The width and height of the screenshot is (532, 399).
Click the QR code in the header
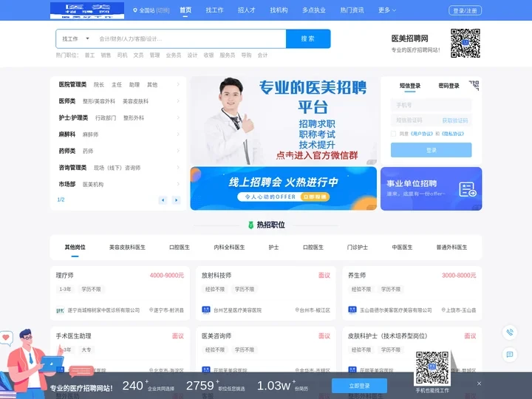pos(465,43)
